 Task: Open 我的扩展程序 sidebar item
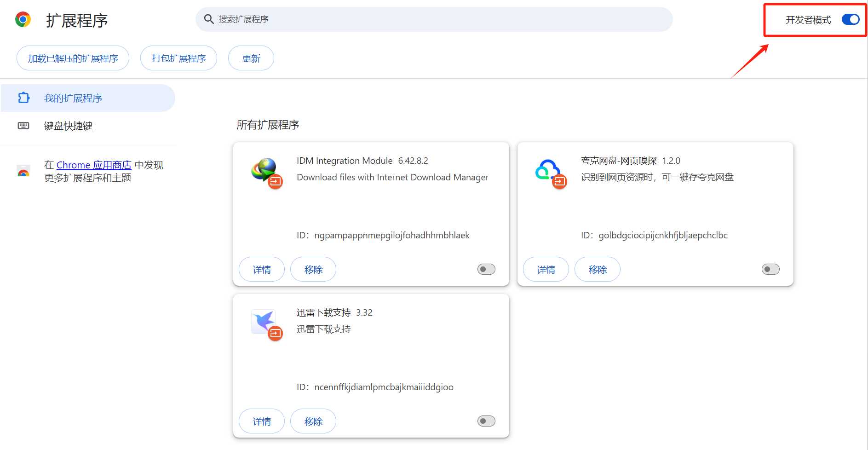click(88, 98)
